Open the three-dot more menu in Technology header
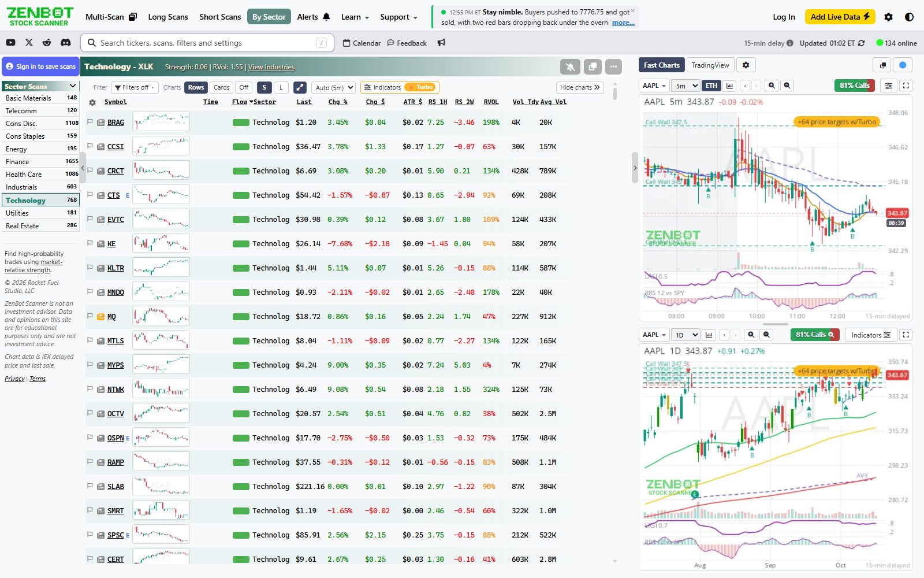The width and height of the screenshot is (924, 578). (613, 67)
